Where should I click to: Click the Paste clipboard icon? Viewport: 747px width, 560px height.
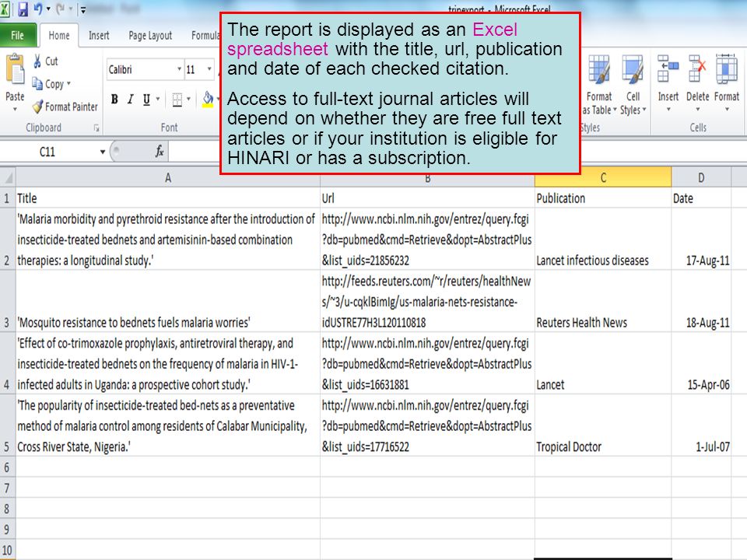click(15, 71)
